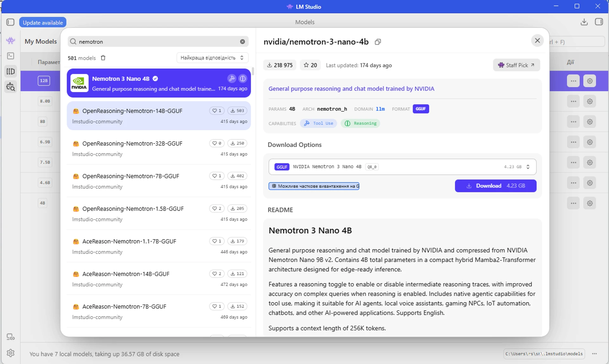This screenshot has height=364, width=609.
Task: Open the Staff Pick link
Action: [516, 65]
